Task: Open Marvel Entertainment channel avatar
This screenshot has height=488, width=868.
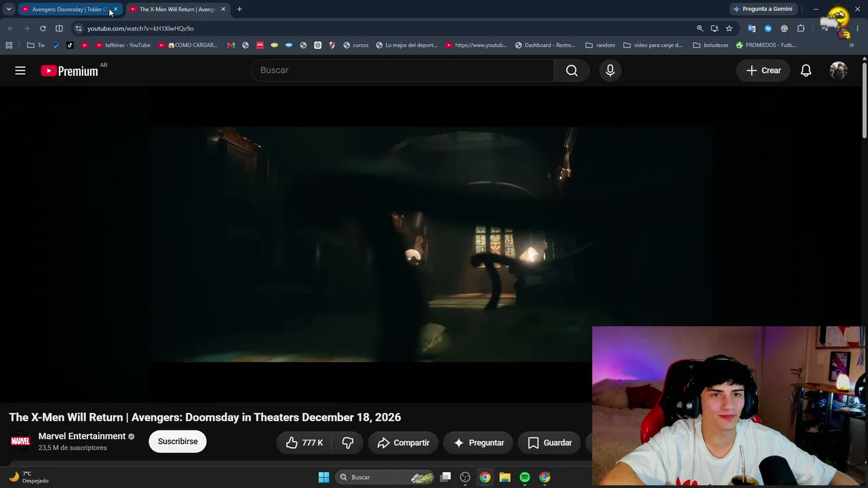Action: [20, 441]
